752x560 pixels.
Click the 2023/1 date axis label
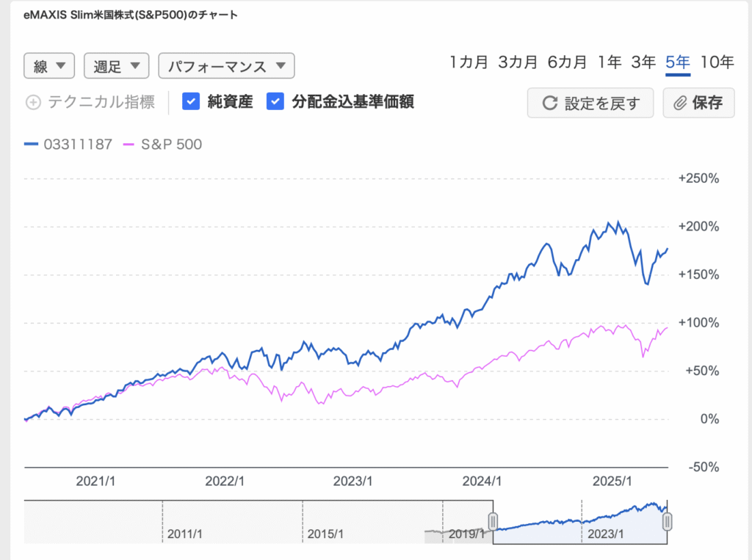pyautogui.click(x=352, y=481)
